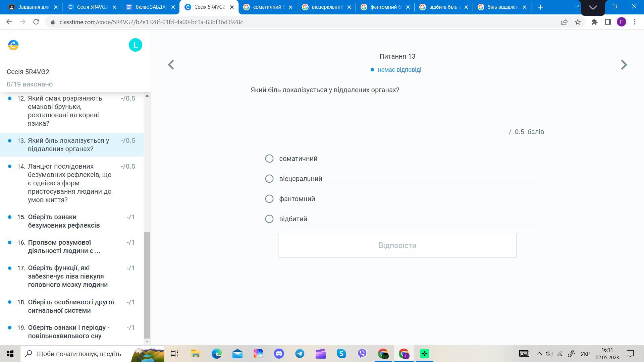This screenshot has width=644, height=362.
Task: Bookmark this page with star icon
Action: [x=578, y=22]
